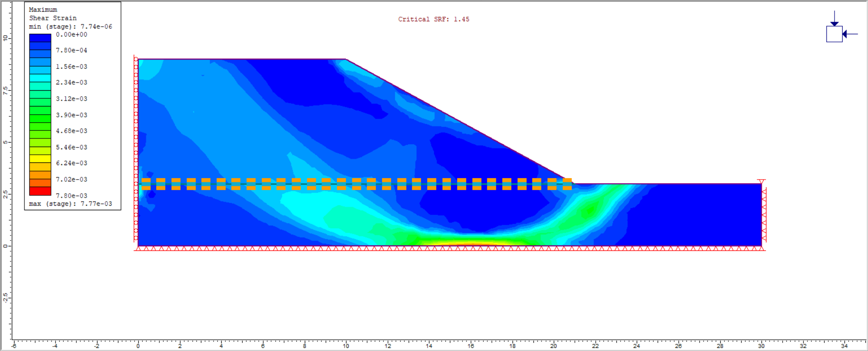
Task: Click the roller restraint on the left boundary
Action: [x=135, y=135]
